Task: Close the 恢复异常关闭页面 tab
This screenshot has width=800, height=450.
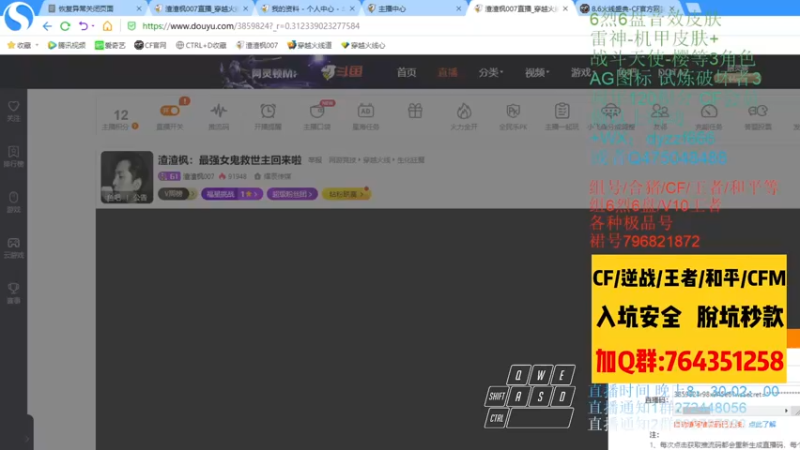Action: (x=139, y=9)
